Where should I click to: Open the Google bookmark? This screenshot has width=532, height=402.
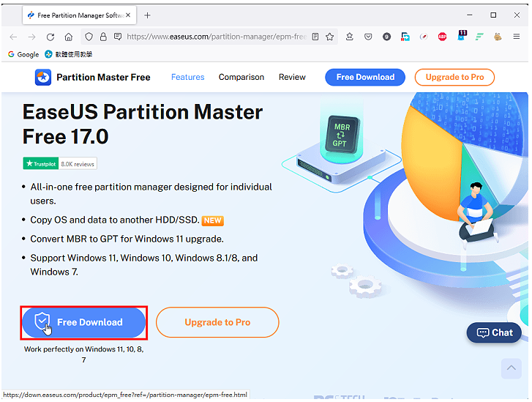(23, 54)
